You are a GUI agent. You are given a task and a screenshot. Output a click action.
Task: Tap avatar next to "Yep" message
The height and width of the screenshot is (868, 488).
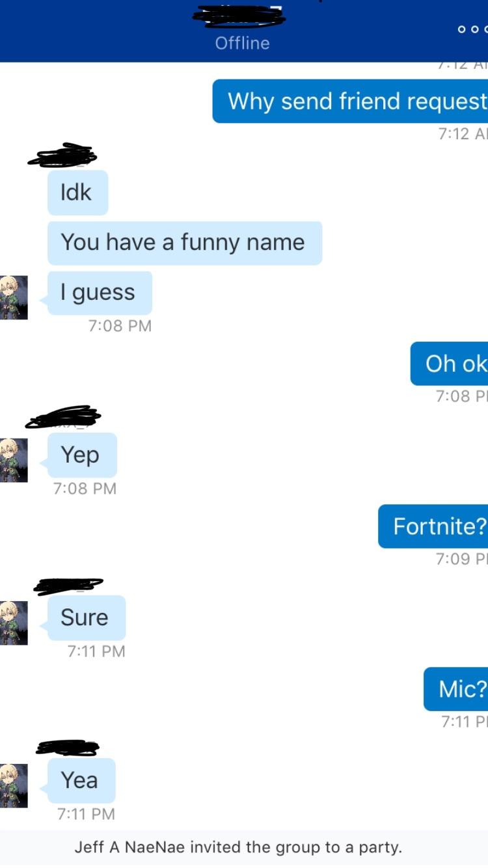click(x=14, y=460)
